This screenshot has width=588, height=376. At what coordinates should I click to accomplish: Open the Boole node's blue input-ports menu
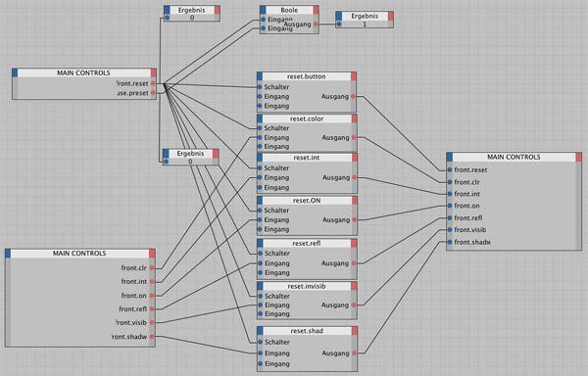(263, 10)
